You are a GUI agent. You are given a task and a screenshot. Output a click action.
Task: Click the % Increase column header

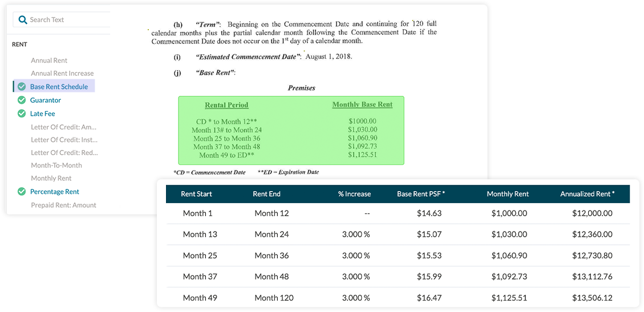[354, 194]
